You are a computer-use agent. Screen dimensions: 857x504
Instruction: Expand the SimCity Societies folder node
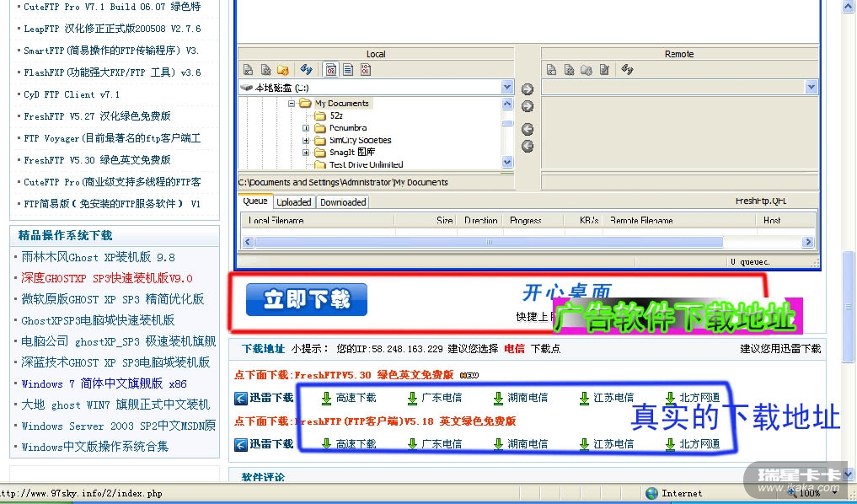pyautogui.click(x=306, y=140)
